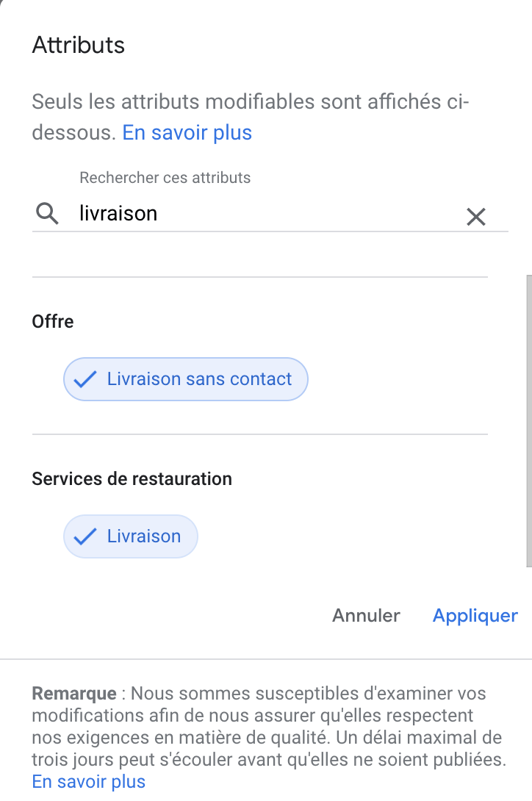Toggle off the Livraison attribute chip

[x=130, y=536]
